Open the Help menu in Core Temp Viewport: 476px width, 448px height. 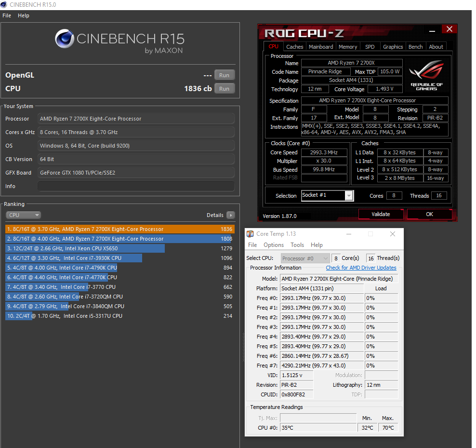(317, 245)
